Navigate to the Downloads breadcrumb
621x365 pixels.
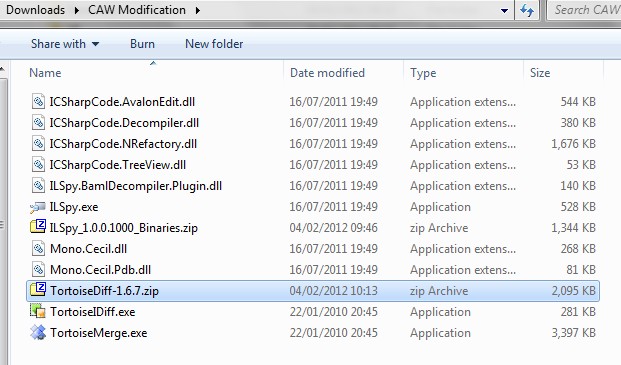35,10
